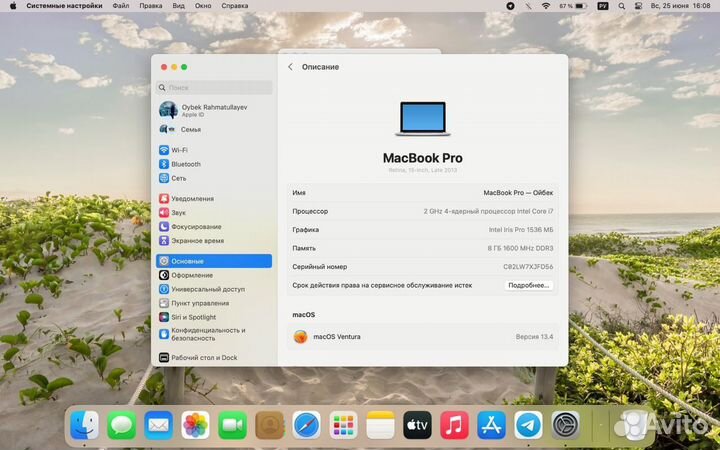
Task: Click the MacBook Pro laptop image
Action: click(x=422, y=118)
